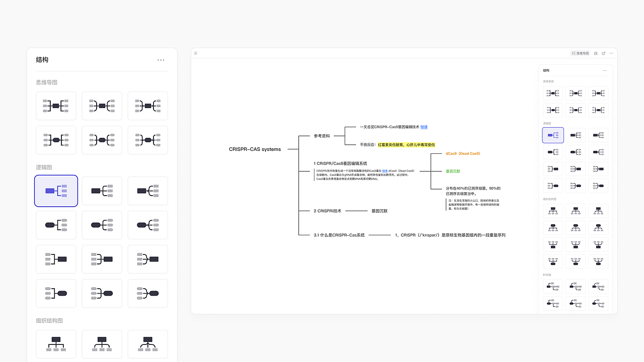Click the collaborator icon in app header
Image resolution: width=644 pixels, height=362 pixels.
pyautogui.click(x=596, y=53)
